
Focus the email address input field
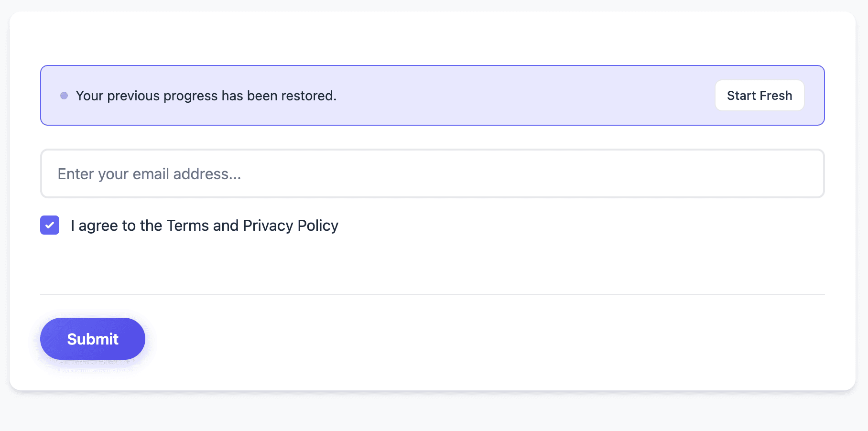coord(432,173)
